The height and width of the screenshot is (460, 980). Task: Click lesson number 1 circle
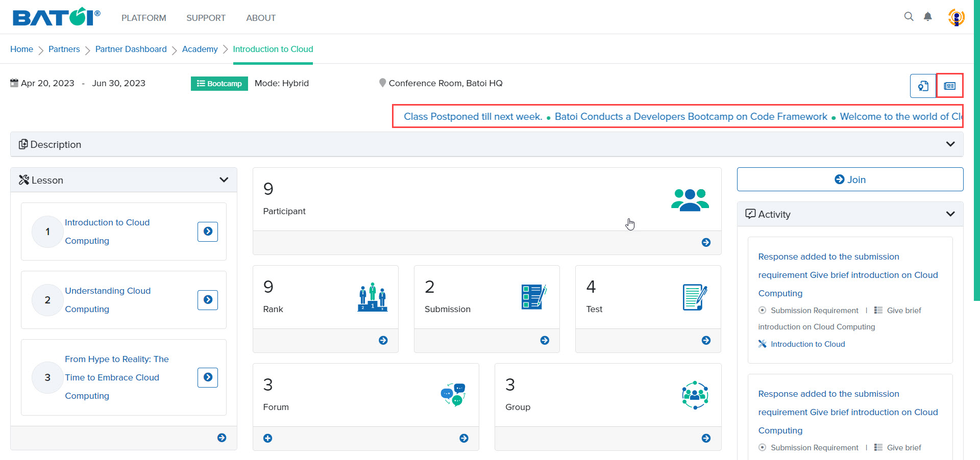tap(47, 232)
